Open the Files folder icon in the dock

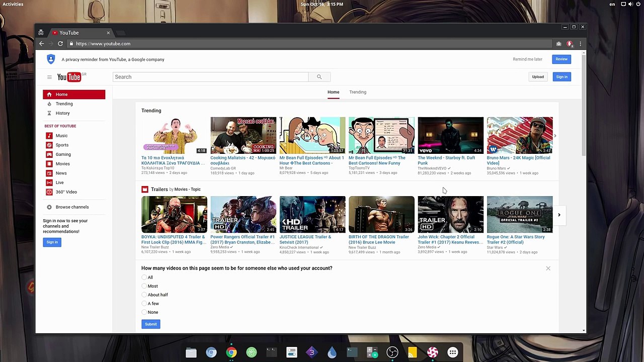coord(191,352)
